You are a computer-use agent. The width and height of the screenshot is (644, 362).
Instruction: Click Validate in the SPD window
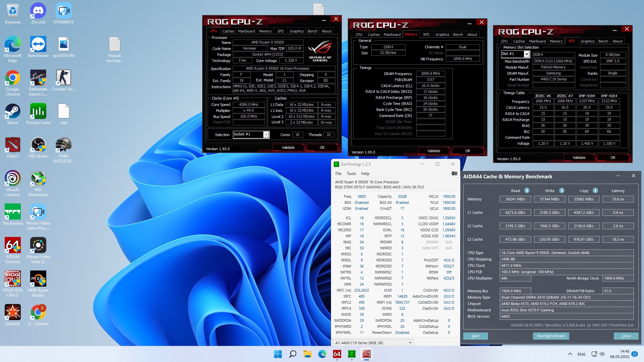click(x=579, y=158)
